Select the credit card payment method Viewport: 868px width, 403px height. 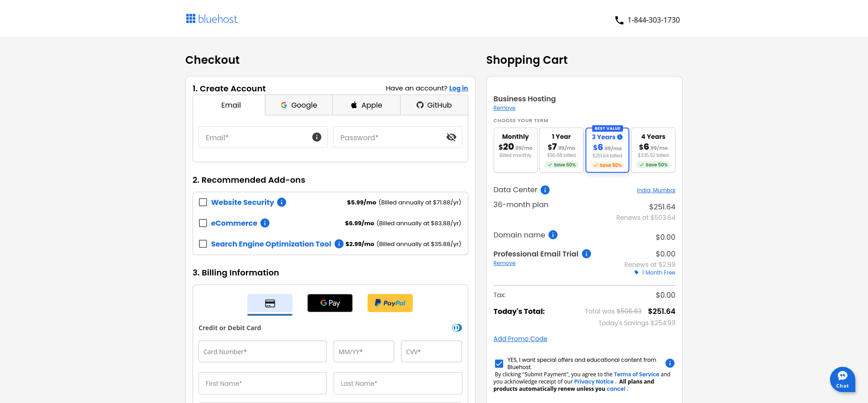coord(270,303)
